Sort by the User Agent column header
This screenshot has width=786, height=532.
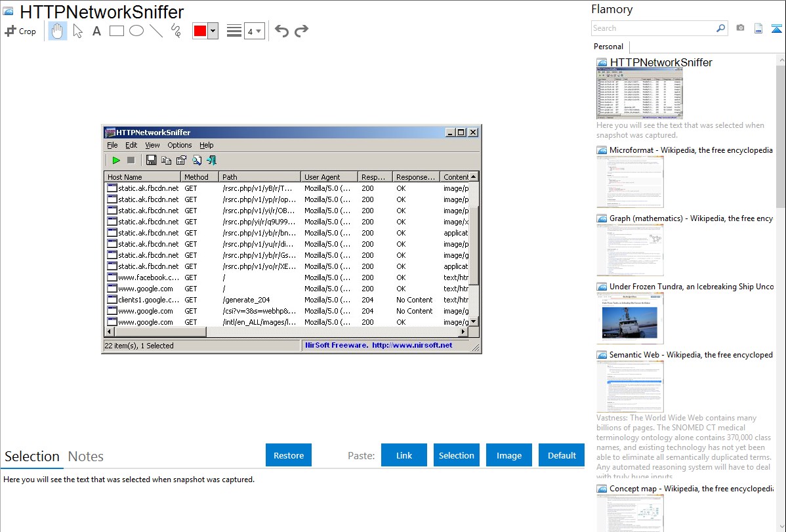coord(329,177)
